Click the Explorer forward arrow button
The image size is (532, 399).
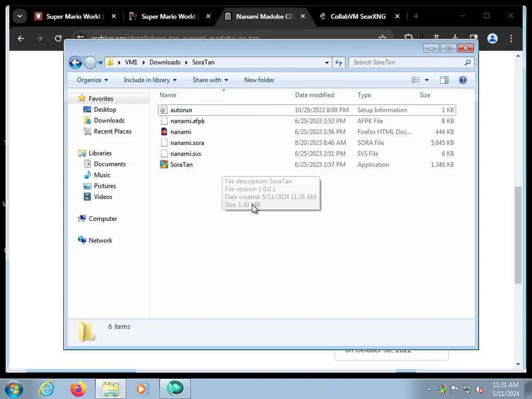[90, 62]
